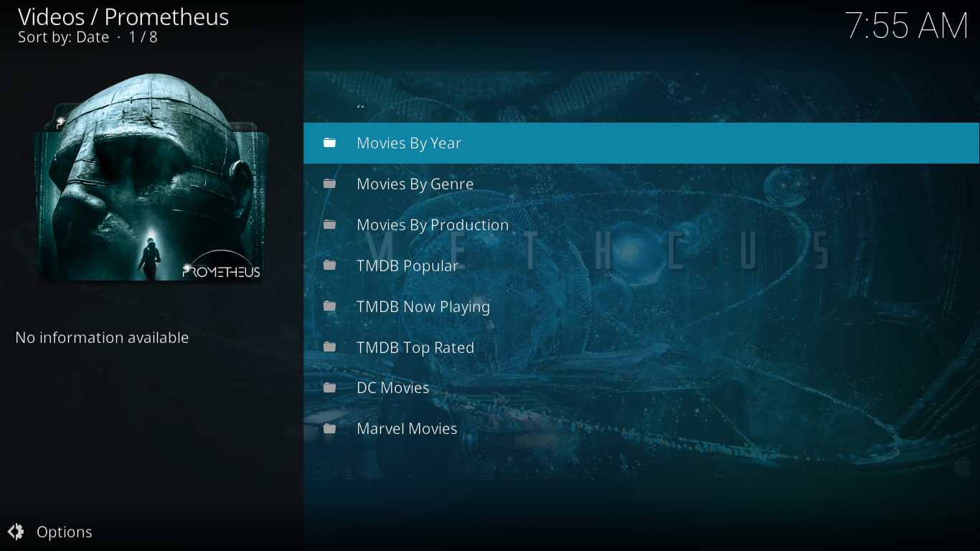Click the folder icon beside TMDB Top Rated

coord(329,347)
